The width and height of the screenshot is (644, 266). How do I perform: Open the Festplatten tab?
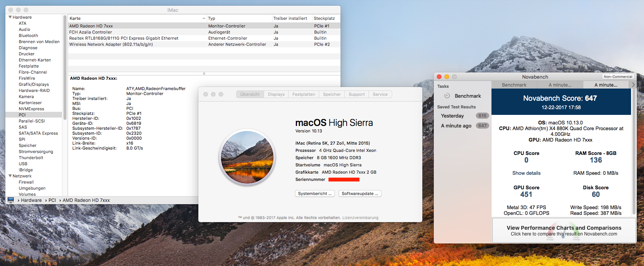click(304, 94)
